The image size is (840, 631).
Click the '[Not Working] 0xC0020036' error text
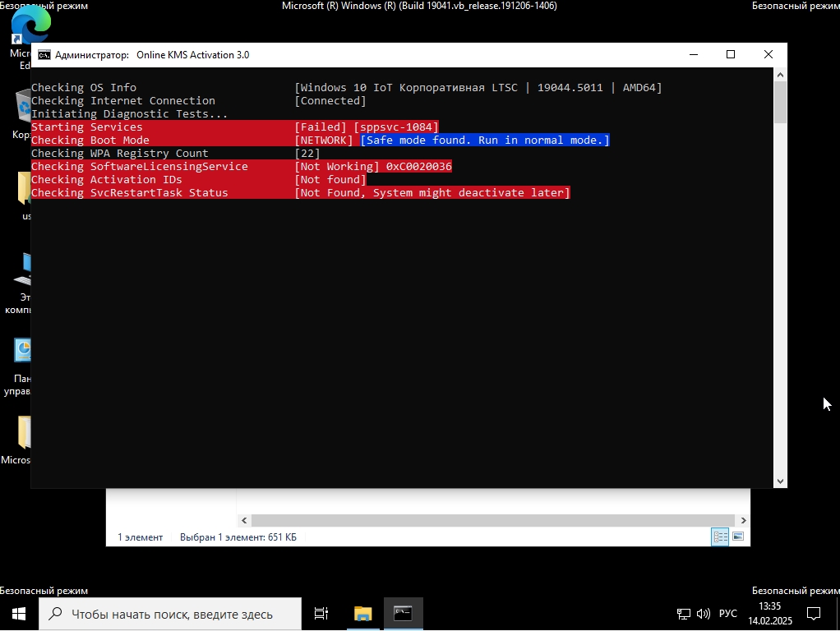pyautogui.click(x=373, y=167)
